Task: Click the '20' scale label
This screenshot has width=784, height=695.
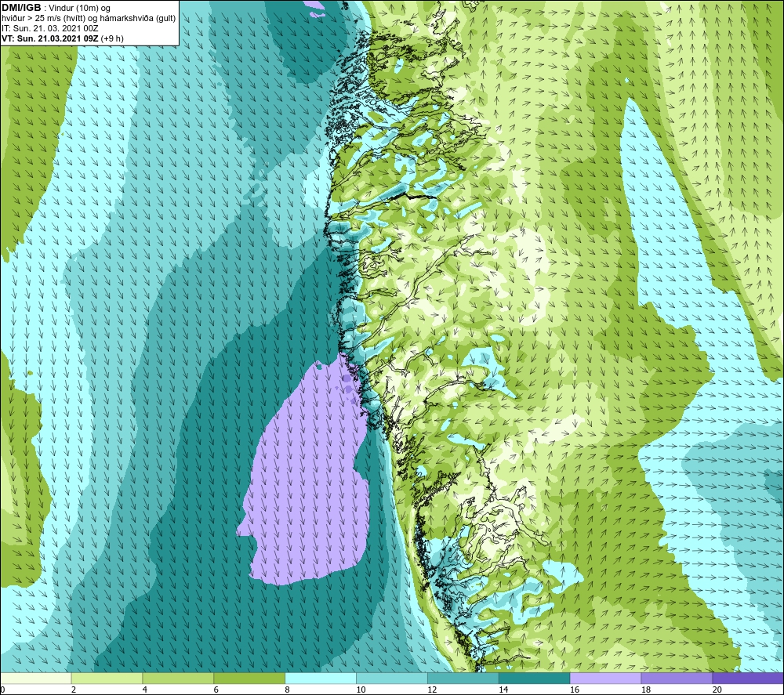Action: [x=717, y=690]
